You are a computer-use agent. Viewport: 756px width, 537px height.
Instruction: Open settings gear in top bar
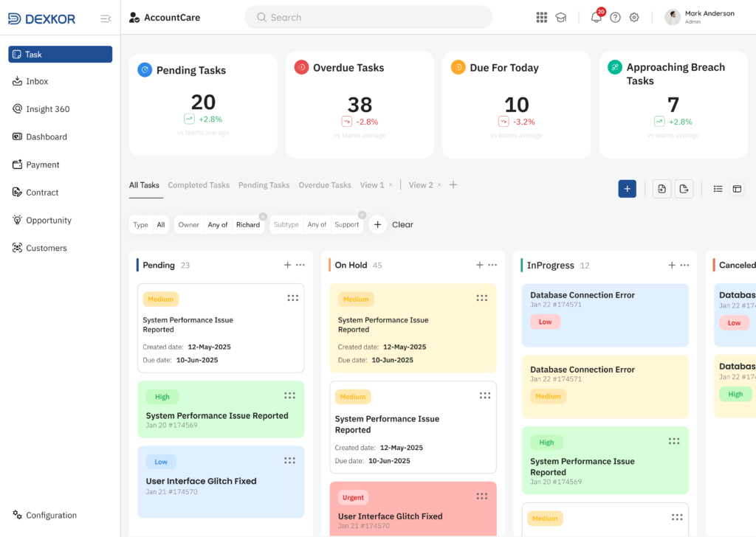point(634,18)
